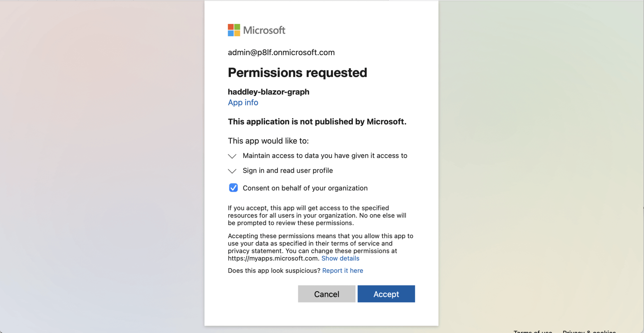
Task: Click the 'Maintain access to data' permission text
Action: [325, 156]
